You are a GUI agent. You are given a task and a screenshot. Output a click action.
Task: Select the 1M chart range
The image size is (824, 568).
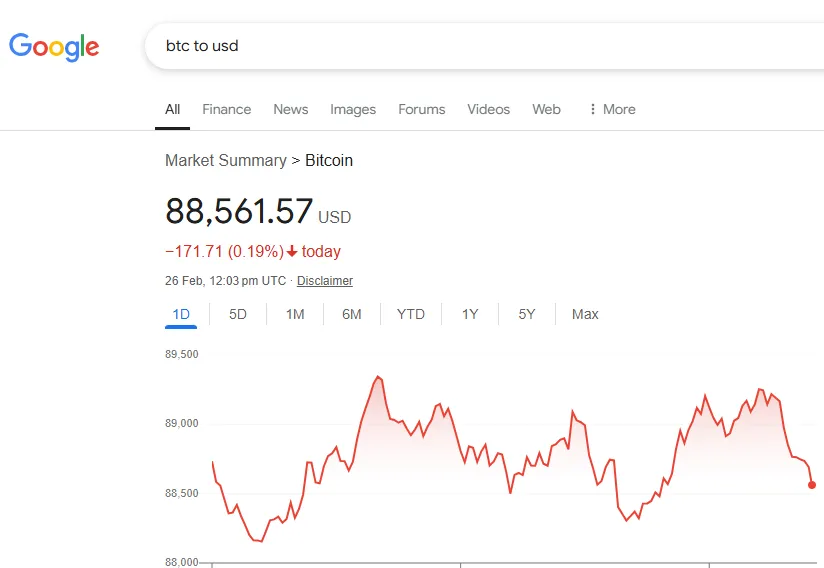295,314
